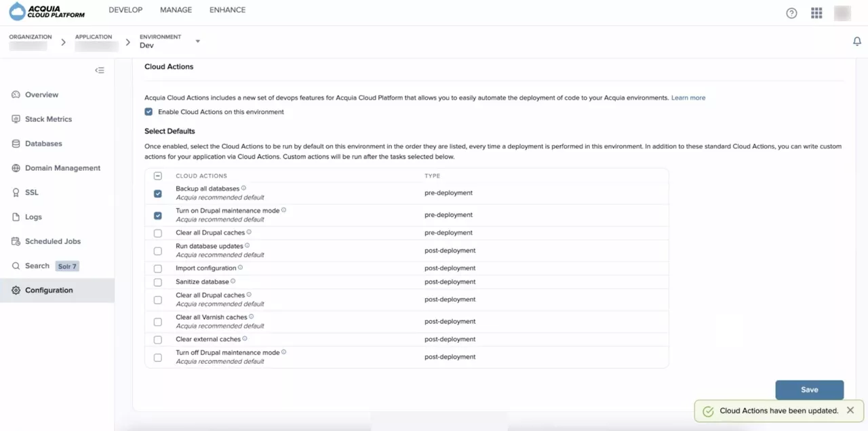Go to Scheduled Jobs in sidebar
Screen dimensions: 868x431
coord(53,241)
